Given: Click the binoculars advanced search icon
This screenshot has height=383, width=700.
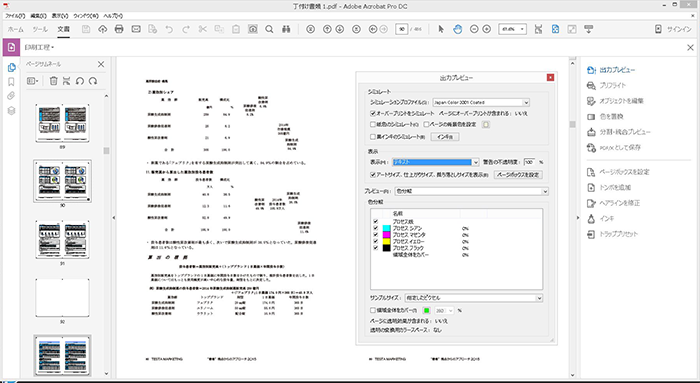Looking at the screenshot, I should (x=286, y=29).
